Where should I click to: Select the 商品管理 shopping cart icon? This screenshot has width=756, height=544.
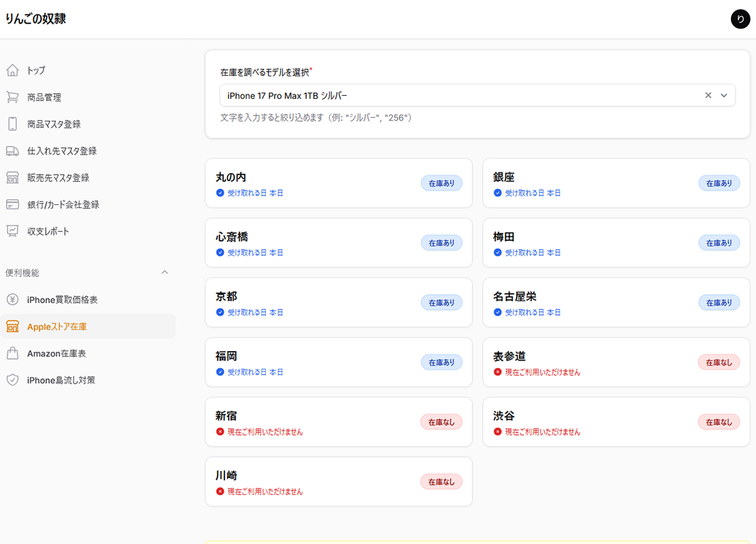pyautogui.click(x=12, y=97)
